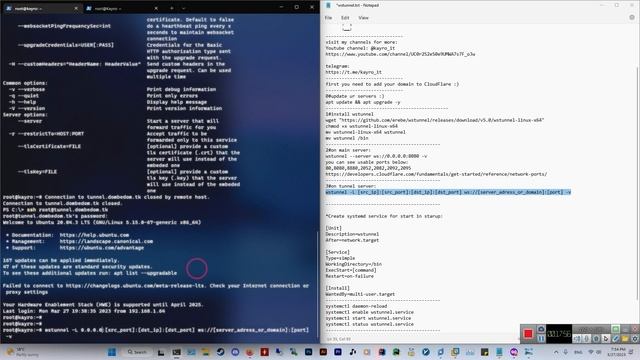
Task: Click the highlighted wstunnel -L command line
Action: [448, 192]
